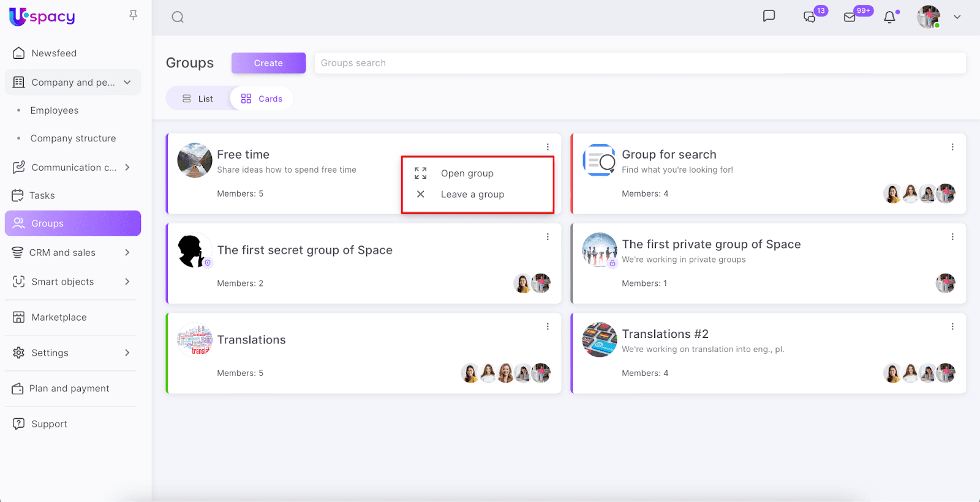
Task: Click the search magnifier icon in top bar
Action: (x=178, y=17)
